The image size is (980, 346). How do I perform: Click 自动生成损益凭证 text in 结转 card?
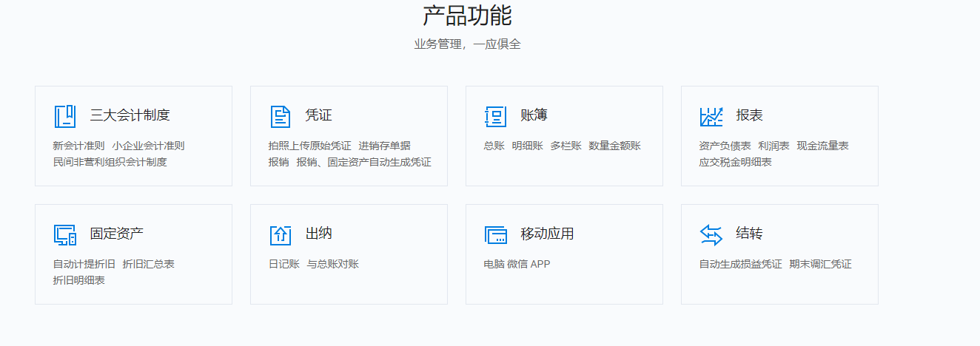740,264
